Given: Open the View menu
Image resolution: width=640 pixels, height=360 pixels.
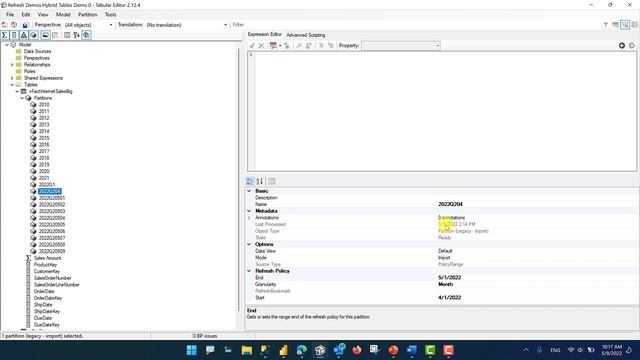Looking at the screenshot, I should (43, 14).
